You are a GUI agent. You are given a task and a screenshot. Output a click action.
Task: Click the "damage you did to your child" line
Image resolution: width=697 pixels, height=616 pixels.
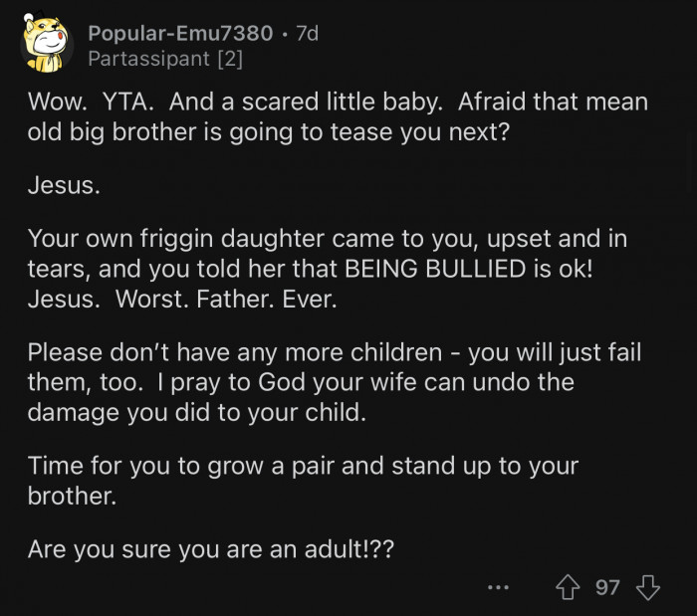tap(196, 411)
